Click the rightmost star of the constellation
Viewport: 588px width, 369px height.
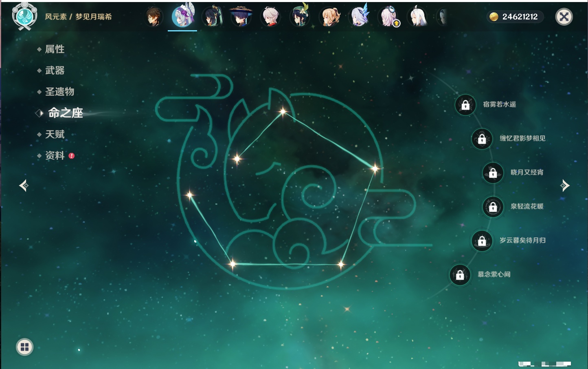coord(375,168)
